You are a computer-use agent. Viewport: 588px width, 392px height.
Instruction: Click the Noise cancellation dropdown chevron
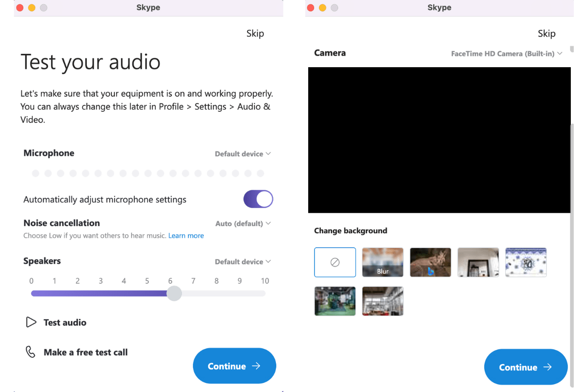pyautogui.click(x=269, y=223)
